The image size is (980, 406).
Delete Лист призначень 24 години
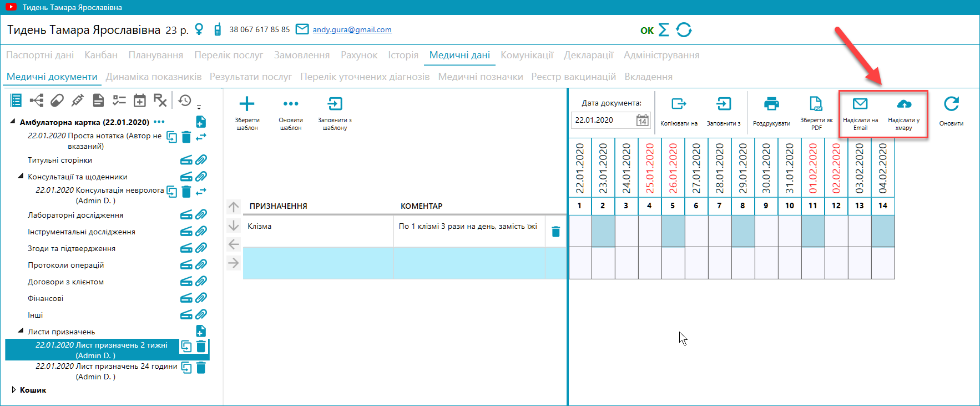click(201, 368)
